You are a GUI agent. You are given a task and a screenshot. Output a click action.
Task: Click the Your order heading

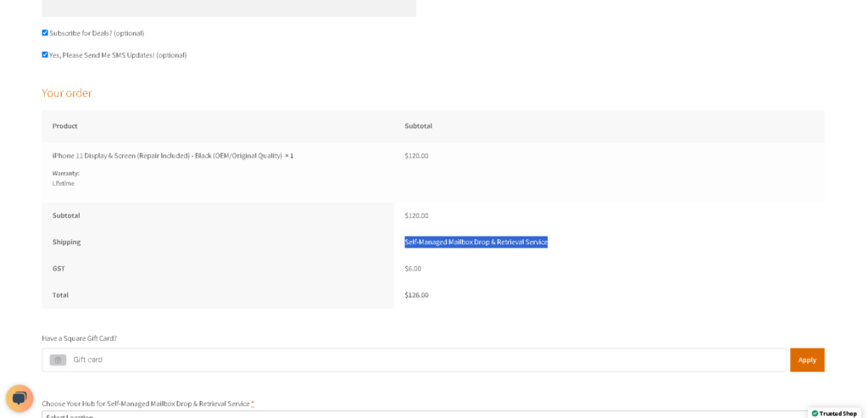[67, 93]
